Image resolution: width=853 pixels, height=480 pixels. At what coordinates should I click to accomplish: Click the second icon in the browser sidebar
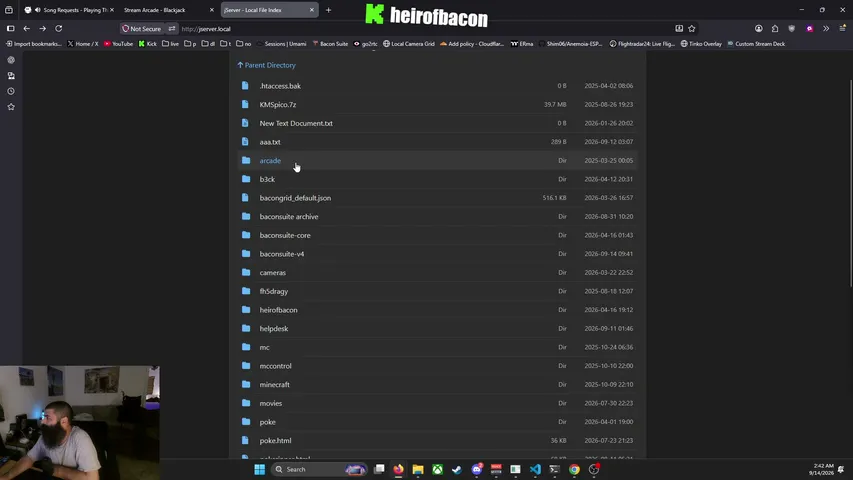pos(11,76)
